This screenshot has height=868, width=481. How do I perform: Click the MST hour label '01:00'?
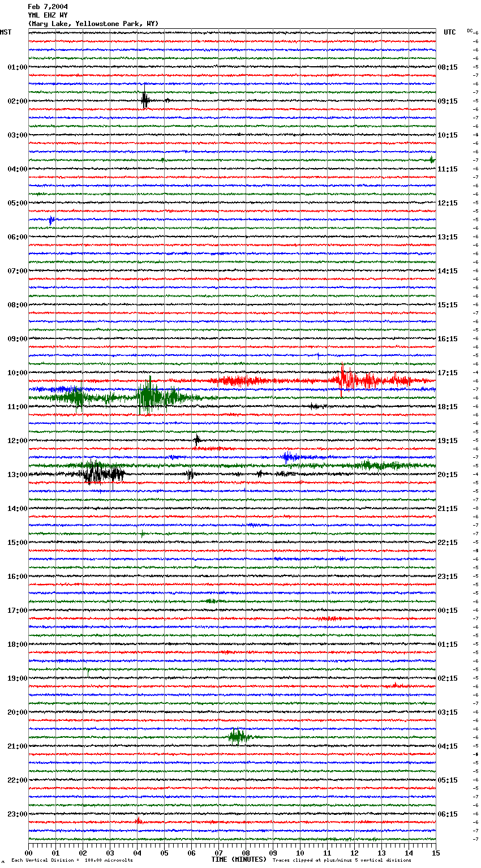tap(18, 67)
